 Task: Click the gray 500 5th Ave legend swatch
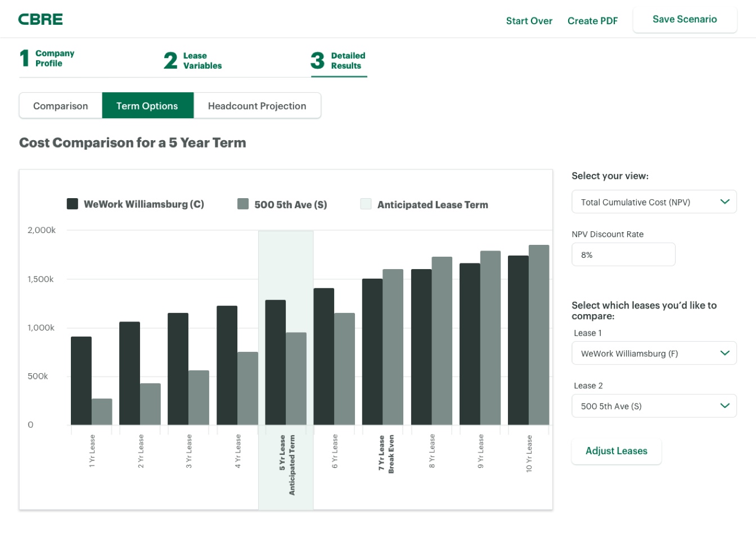pyautogui.click(x=243, y=204)
